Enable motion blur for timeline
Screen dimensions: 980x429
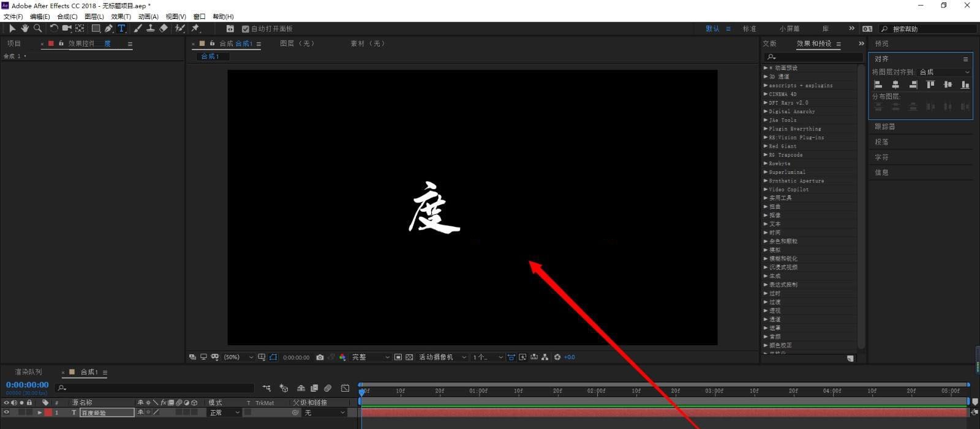(x=328, y=388)
